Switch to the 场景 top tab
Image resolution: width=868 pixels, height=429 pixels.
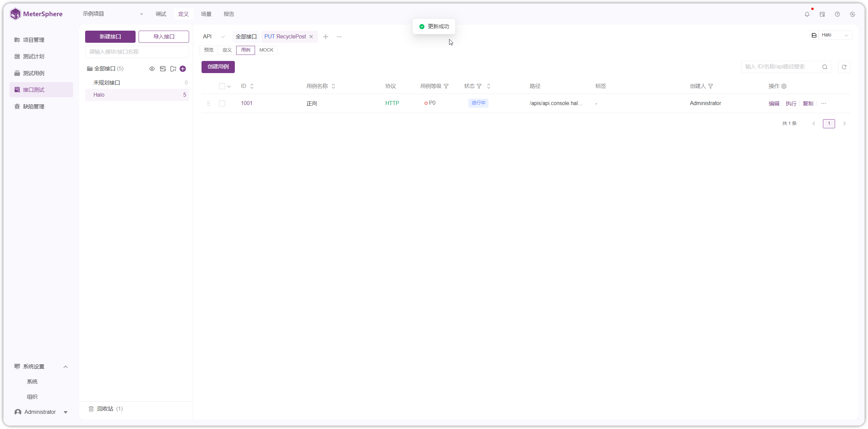click(x=206, y=14)
